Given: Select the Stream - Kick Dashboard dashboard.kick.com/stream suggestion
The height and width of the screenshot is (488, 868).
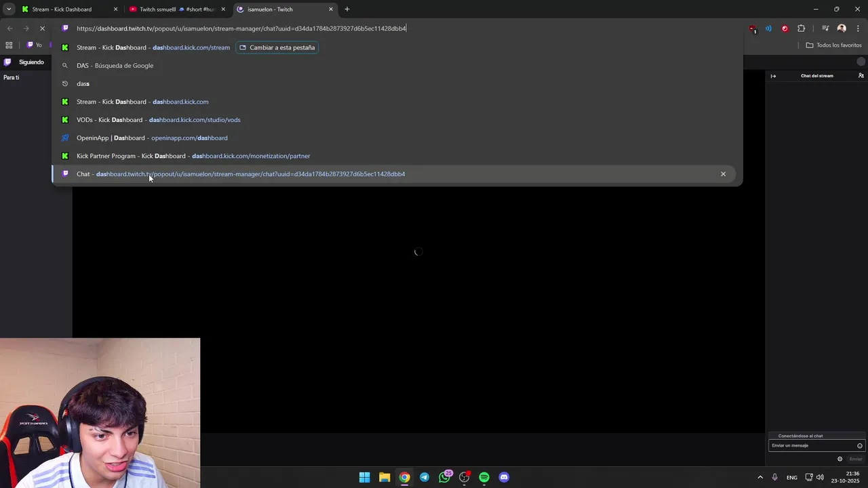Looking at the screenshot, I should click(x=397, y=47).
